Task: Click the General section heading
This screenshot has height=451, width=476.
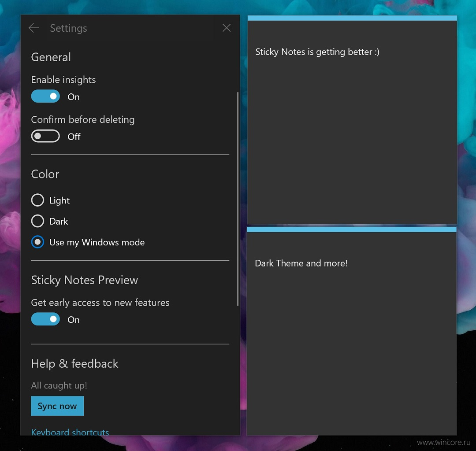Action: pyautogui.click(x=51, y=57)
